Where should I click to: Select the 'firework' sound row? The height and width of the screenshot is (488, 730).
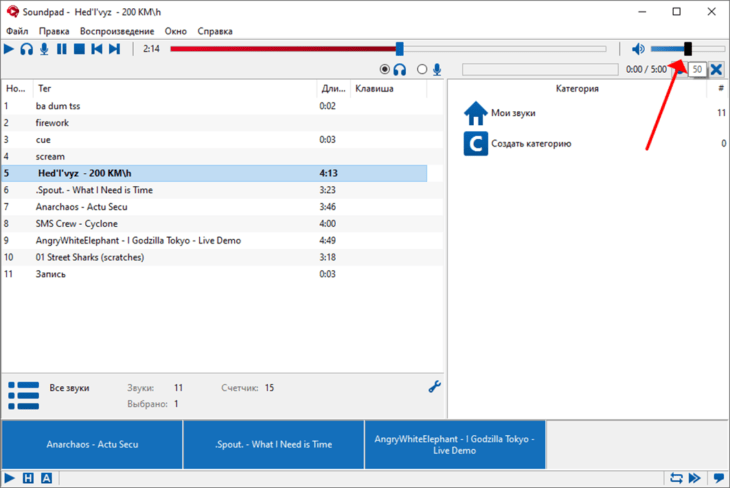(222, 123)
